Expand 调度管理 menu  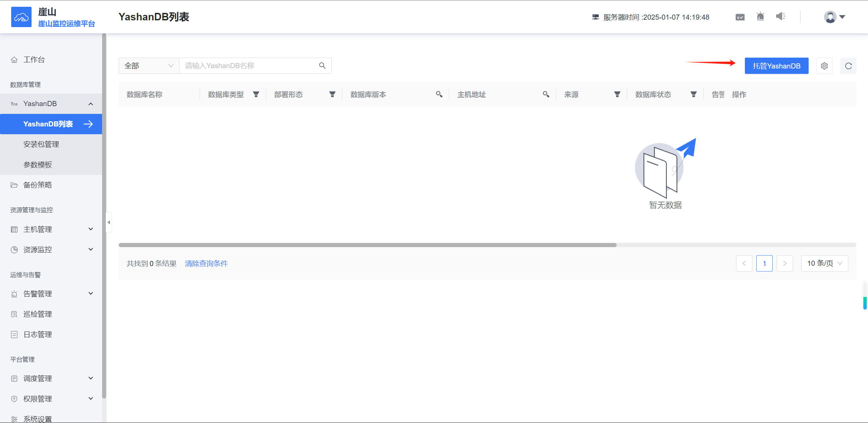click(x=51, y=379)
